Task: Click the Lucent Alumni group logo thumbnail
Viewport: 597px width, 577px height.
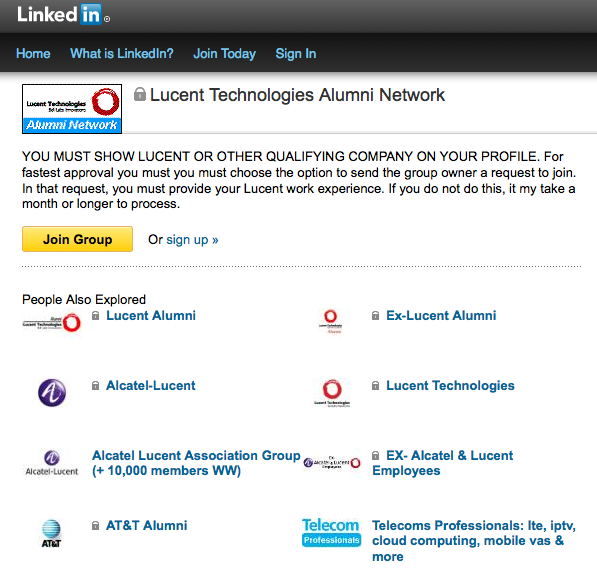Action: pos(52,323)
